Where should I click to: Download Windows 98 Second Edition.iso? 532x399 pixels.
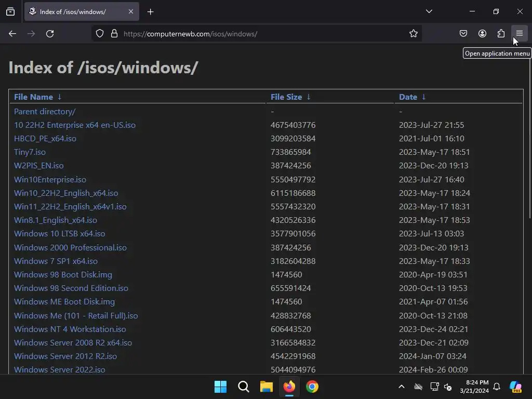pyautogui.click(x=71, y=288)
